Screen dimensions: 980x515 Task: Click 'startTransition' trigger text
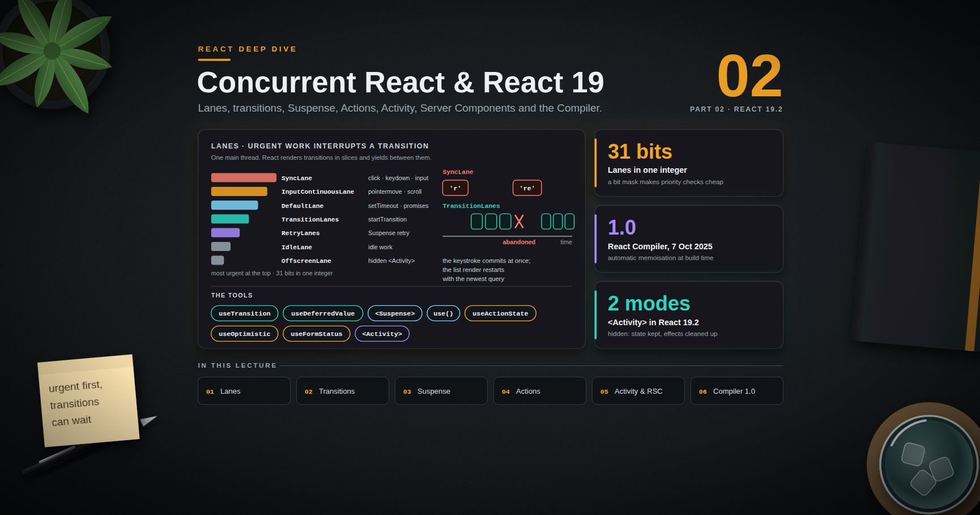pos(387,219)
